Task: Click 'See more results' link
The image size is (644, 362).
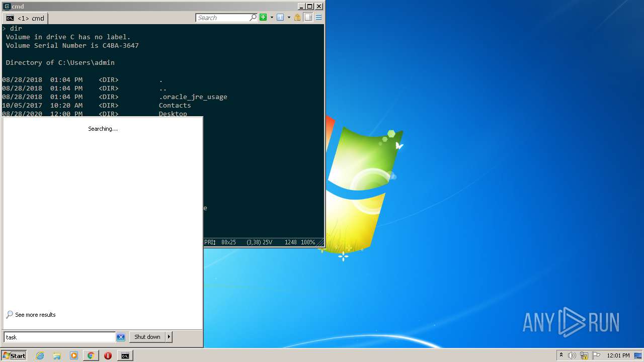Action: coord(35,315)
